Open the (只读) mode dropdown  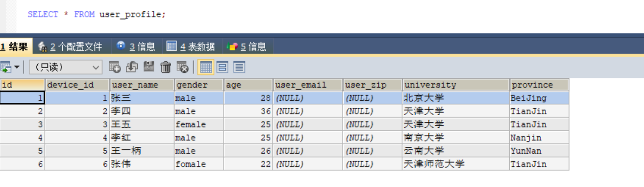[x=65, y=67]
